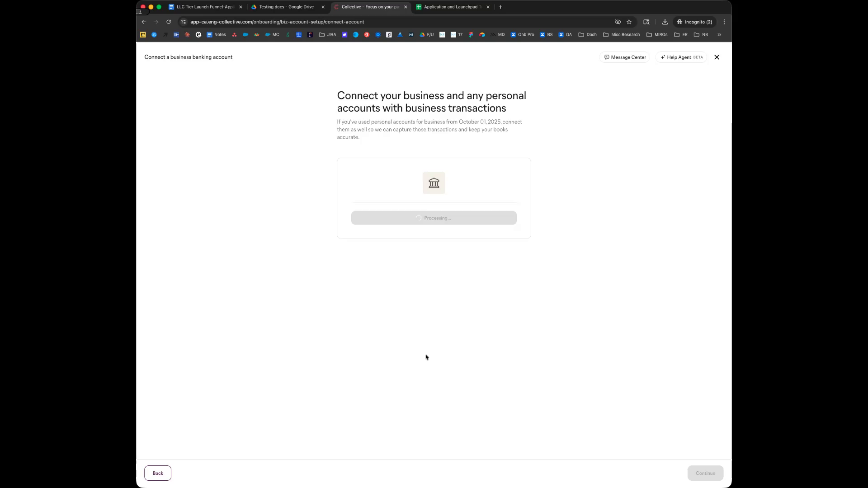
Task: Toggle the tracking protection eye icon
Action: pos(618,22)
